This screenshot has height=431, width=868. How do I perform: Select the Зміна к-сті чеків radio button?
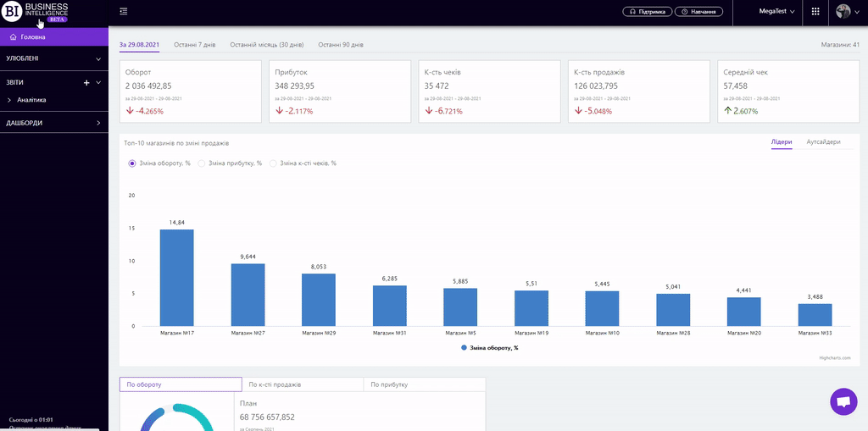click(272, 163)
